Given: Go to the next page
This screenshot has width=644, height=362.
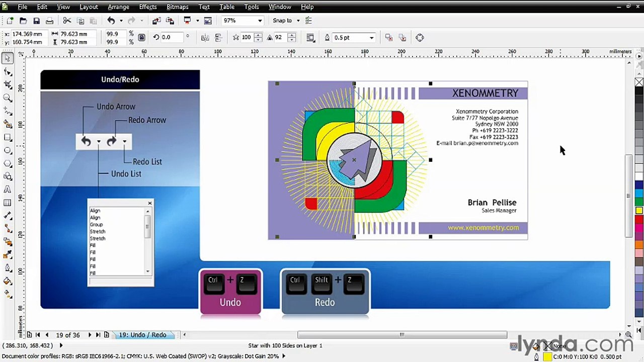Looking at the screenshot, I should coord(90,335).
